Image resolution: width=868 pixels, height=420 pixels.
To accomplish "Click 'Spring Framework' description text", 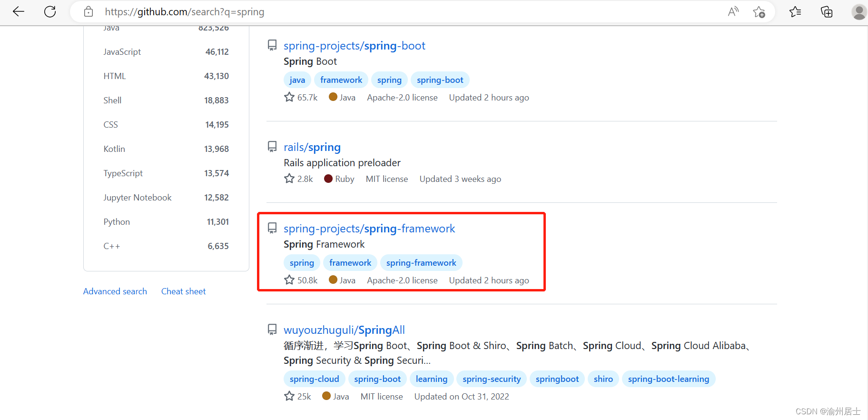I will pos(324,244).
